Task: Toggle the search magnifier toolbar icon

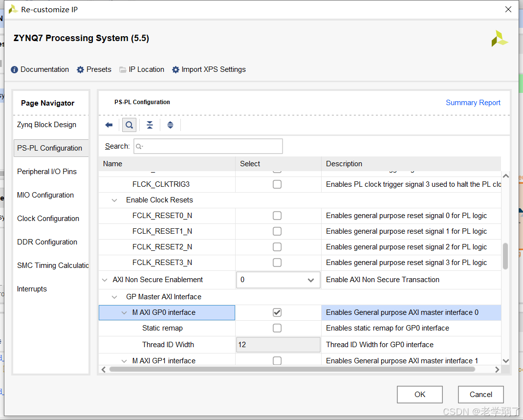Action: [x=129, y=125]
